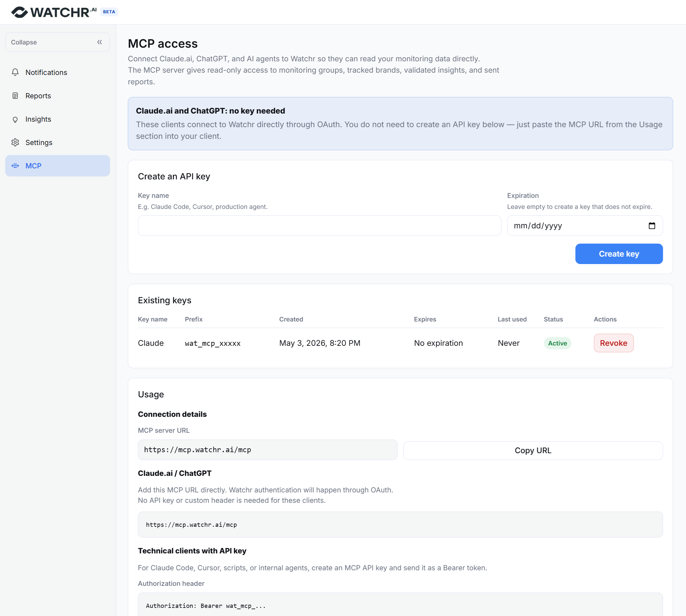Click the 'Last used' column header
This screenshot has height=616, width=686.
pos(512,319)
